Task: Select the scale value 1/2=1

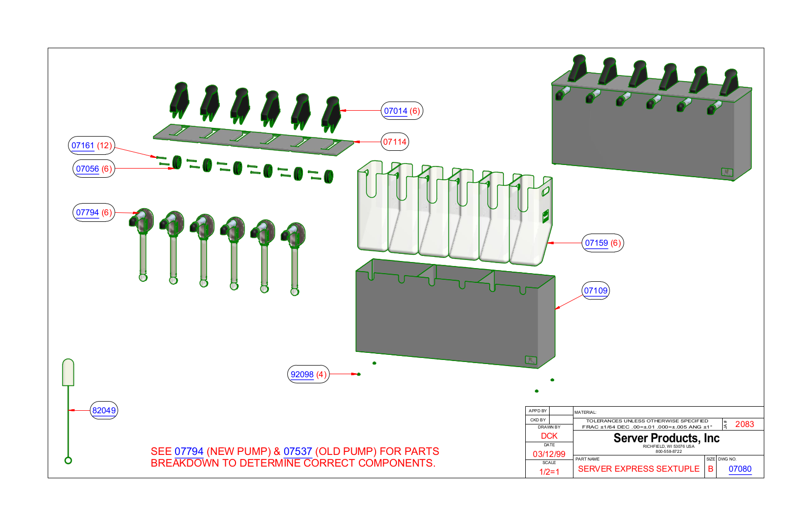Action: 549,472
